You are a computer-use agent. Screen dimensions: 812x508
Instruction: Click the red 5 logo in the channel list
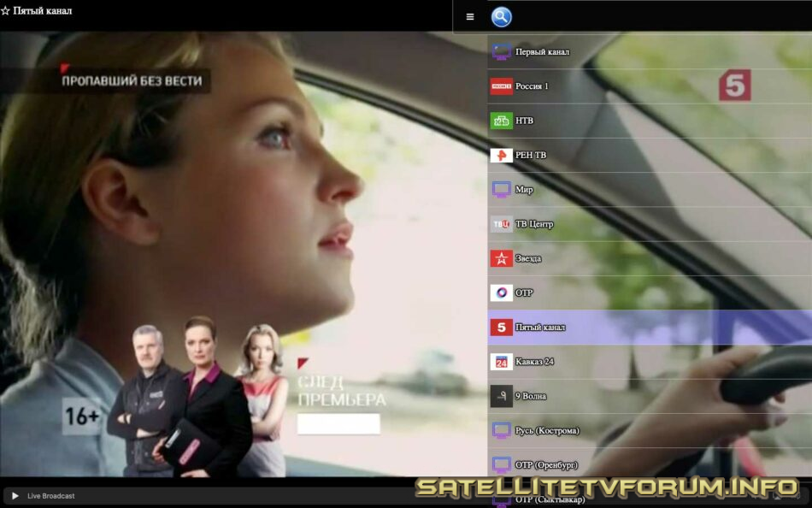(x=501, y=327)
